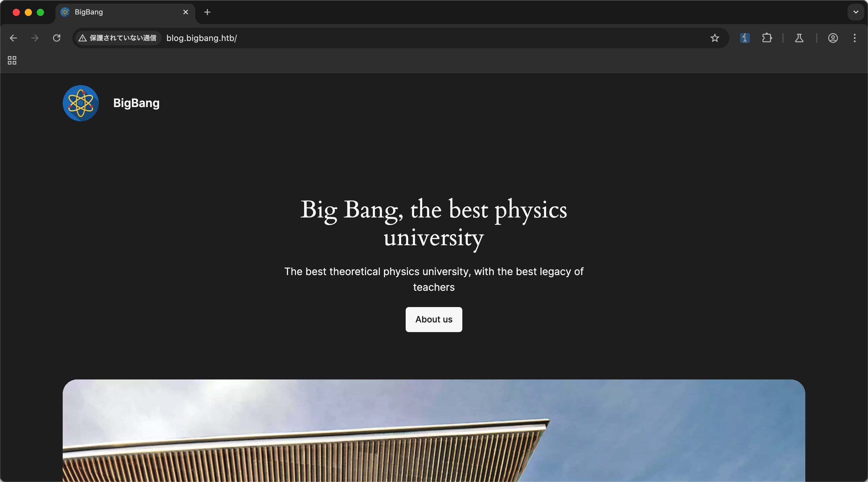Open the user profile icon

[x=833, y=38]
